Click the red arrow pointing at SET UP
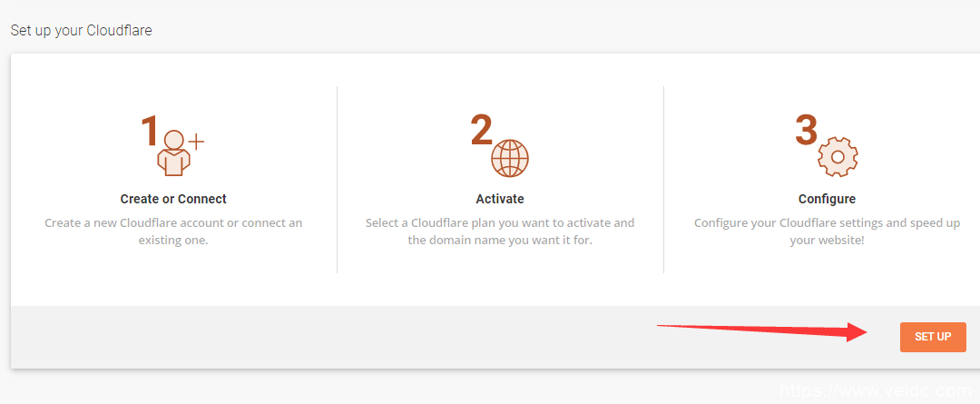980x404 pixels. click(760, 330)
